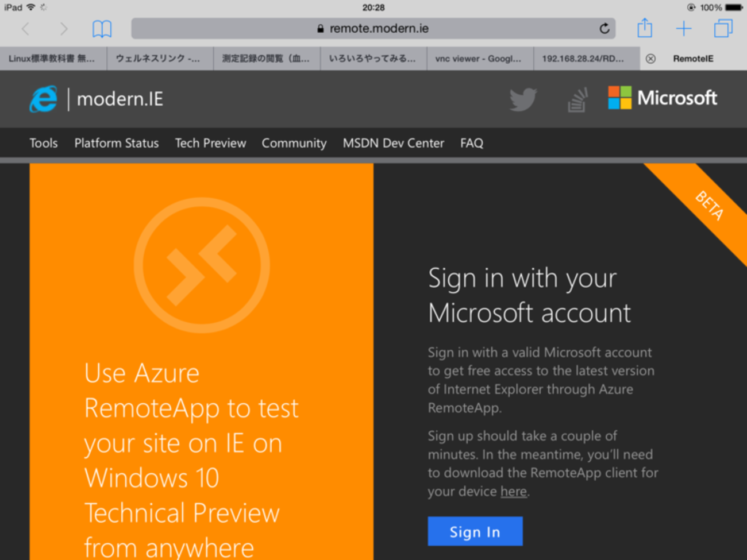This screenshot has width=747, height=560.
Task: Open the Platform Status menu item
Action: pyautogui.click(x=117, y=143)
